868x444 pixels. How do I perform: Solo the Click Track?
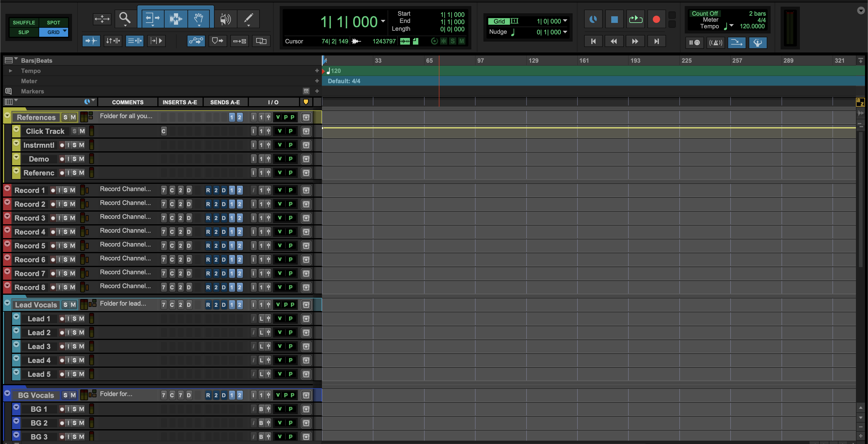[x=74, y=131]
